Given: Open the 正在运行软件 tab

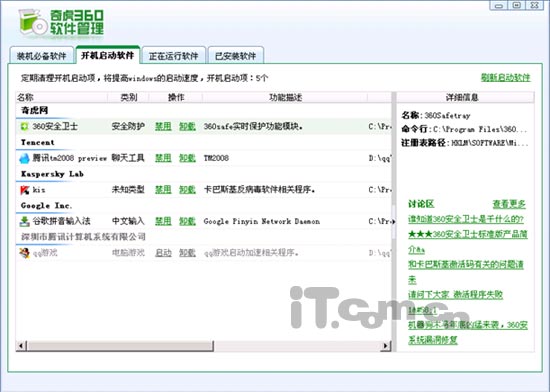Looking at the screenshot, I should [174, 56].
